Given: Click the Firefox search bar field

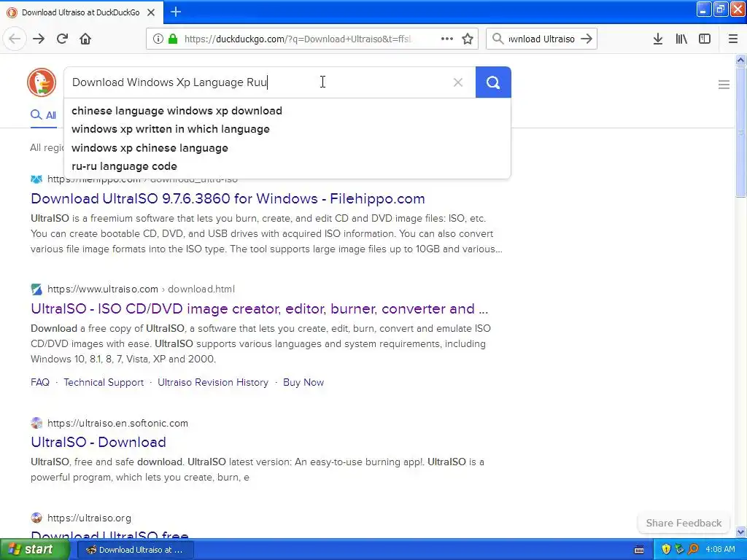Looking at the screenshot, I should [x=541, y=39].
